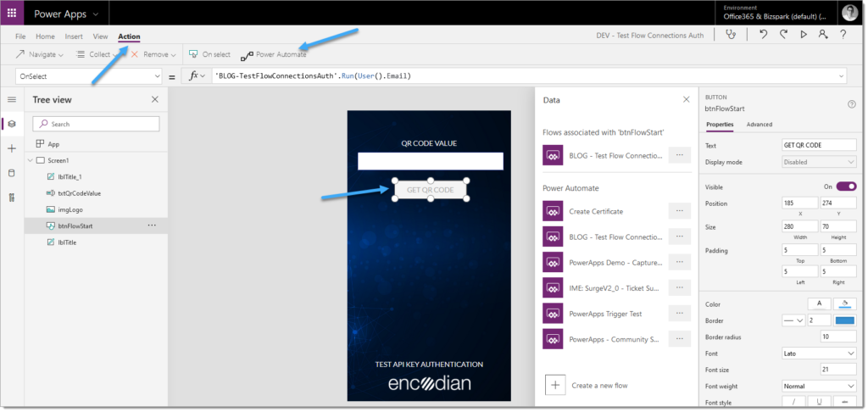The image size is (868, 412).
Task: Open more options for PowerApps Trigger Test
Action: pyautogui.click(x=680, y=313)
